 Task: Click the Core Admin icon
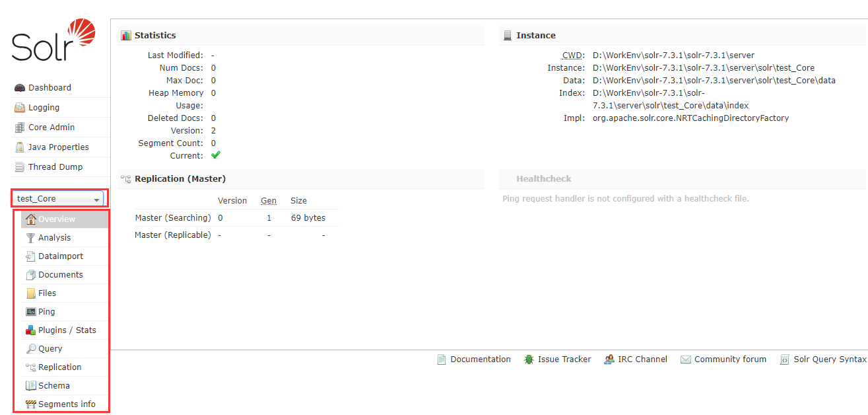(20, 128)
